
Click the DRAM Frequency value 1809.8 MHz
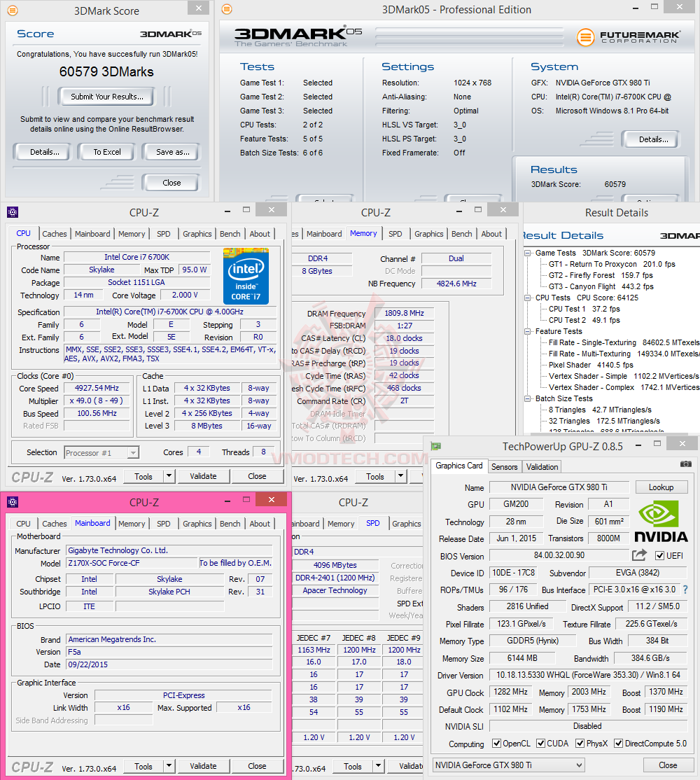tap(404, 314)
